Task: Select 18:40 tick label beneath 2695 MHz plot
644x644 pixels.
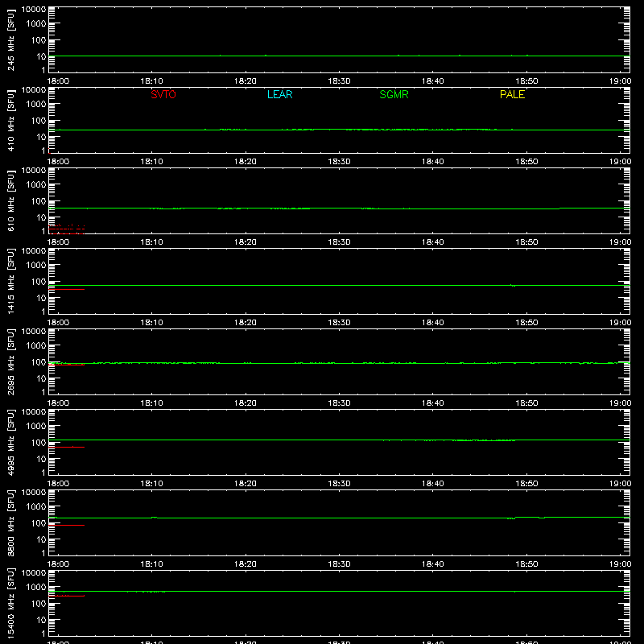Action: click(433, 403)
